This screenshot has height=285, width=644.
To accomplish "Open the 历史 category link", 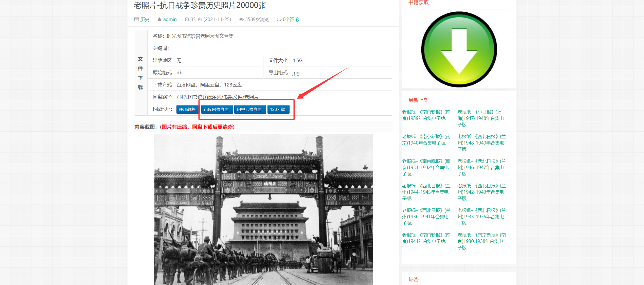I will pos(145,20).
